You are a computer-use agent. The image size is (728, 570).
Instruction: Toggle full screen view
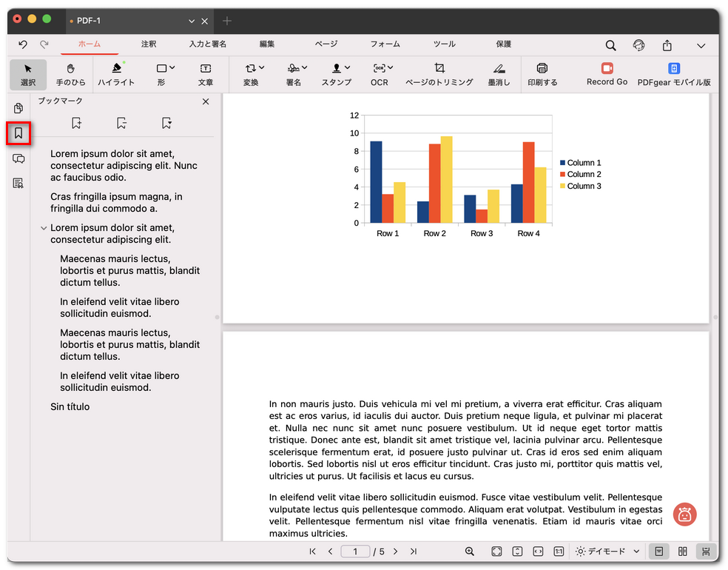496,551
